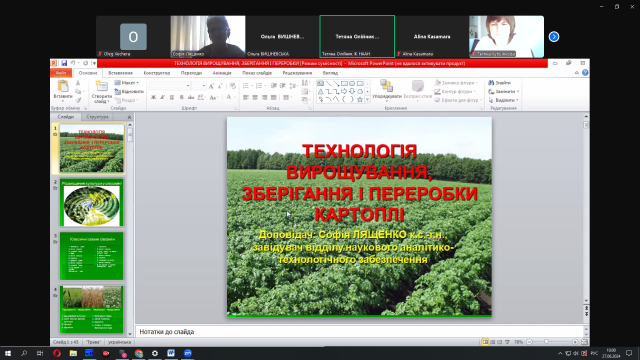Center the text in paragraph group

tap(255, 98)
